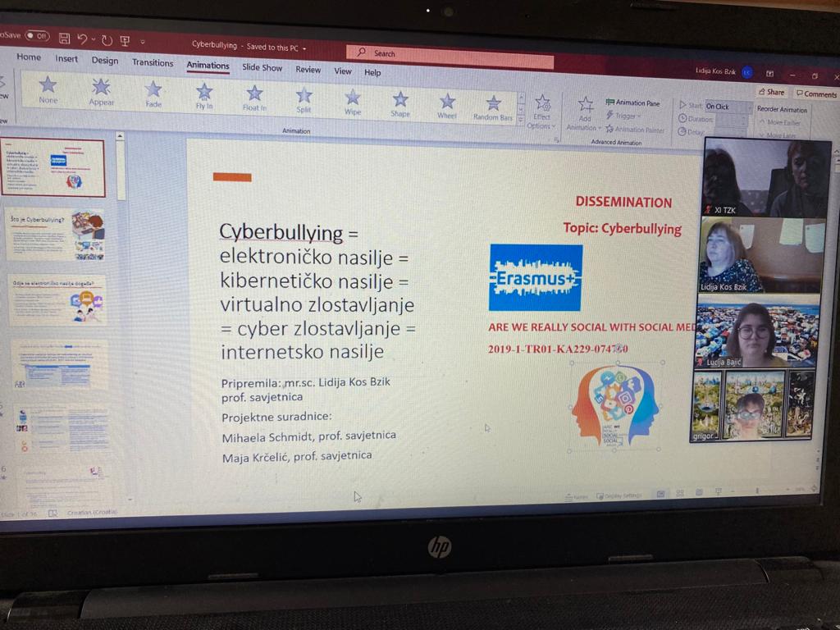Click the Redo icon
The width and height of the screenshot is (840, 630).
107,40
